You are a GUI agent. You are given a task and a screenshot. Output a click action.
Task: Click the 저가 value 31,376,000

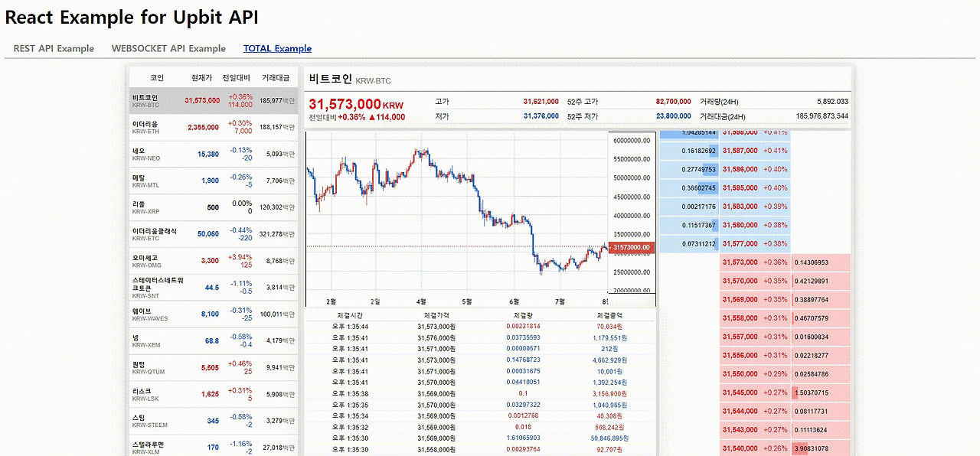coord(541,116)
